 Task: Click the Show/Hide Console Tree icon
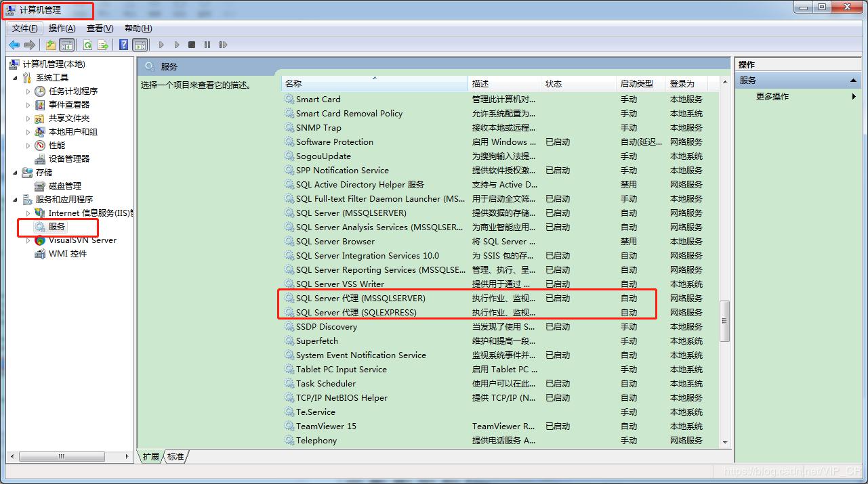tap(66, 45)
